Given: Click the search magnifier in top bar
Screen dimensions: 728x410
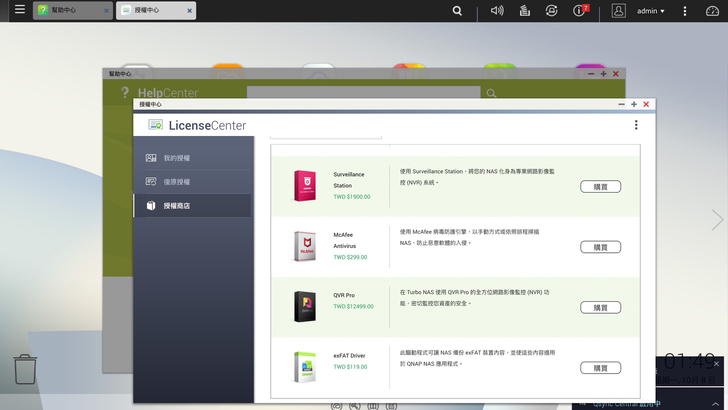Looking at the screenshot, I should tap(457, 11).
